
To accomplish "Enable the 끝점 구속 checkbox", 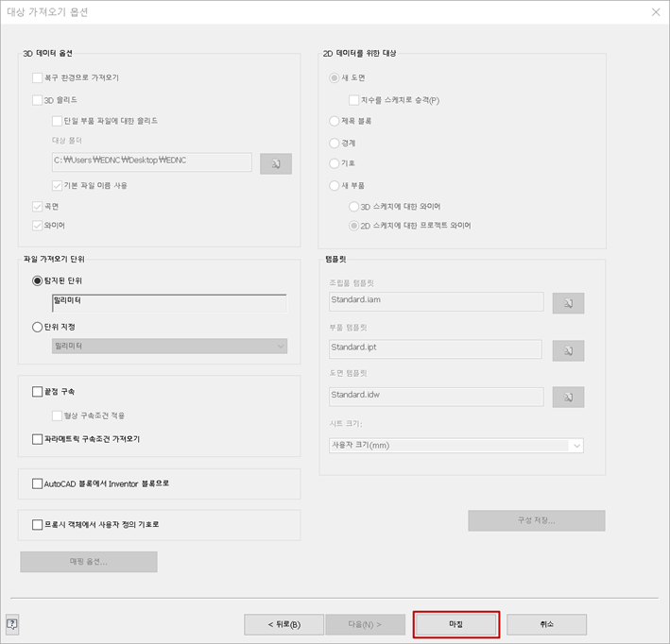I will (37, 392).
